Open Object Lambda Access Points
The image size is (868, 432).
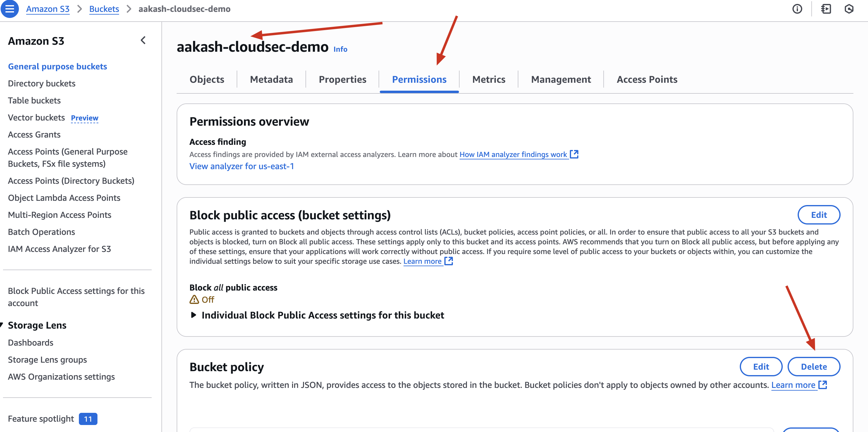click(64, 198)
